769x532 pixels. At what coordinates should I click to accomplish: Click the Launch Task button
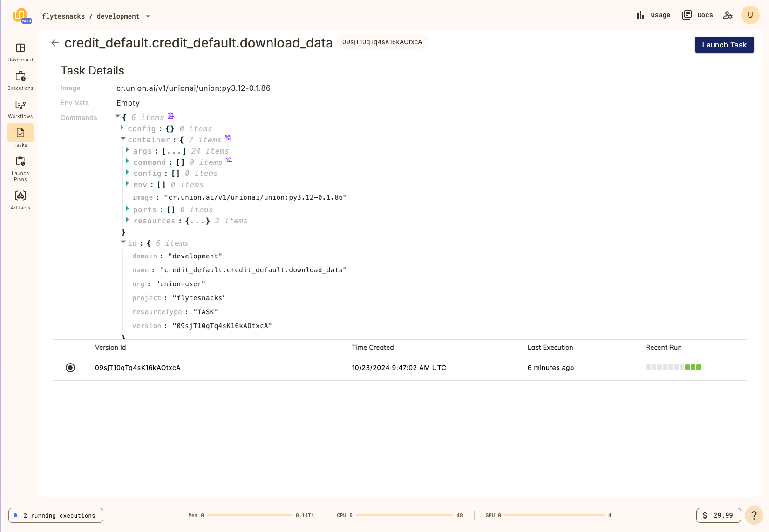724,45
